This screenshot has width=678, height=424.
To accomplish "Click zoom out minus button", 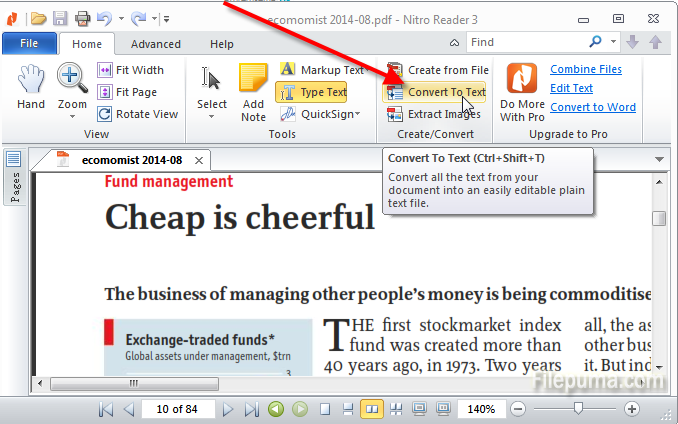I will point(518,409).
